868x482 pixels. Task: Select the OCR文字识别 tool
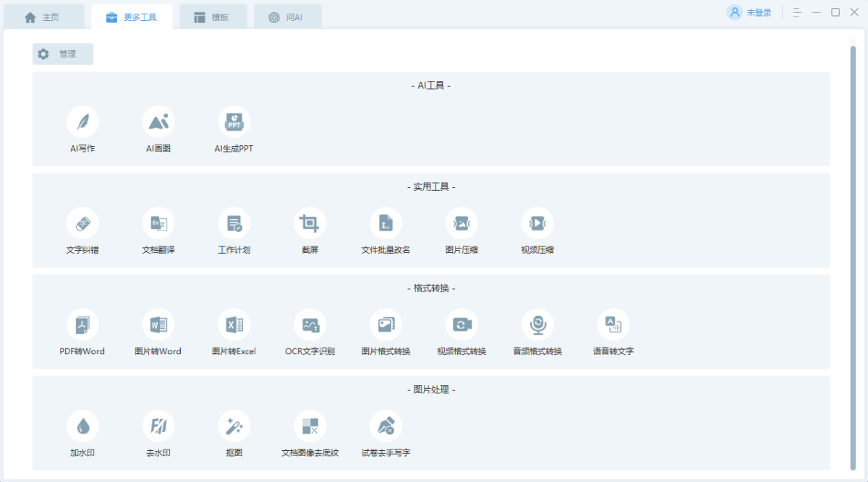[x=310, y=324]
